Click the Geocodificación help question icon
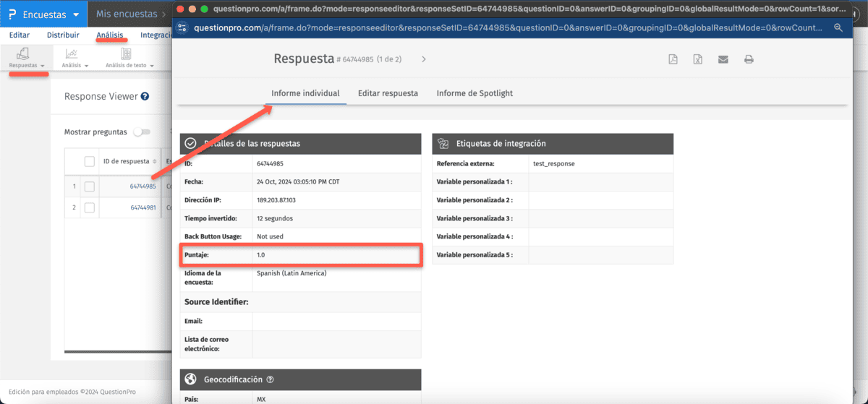 pos(271,379)
